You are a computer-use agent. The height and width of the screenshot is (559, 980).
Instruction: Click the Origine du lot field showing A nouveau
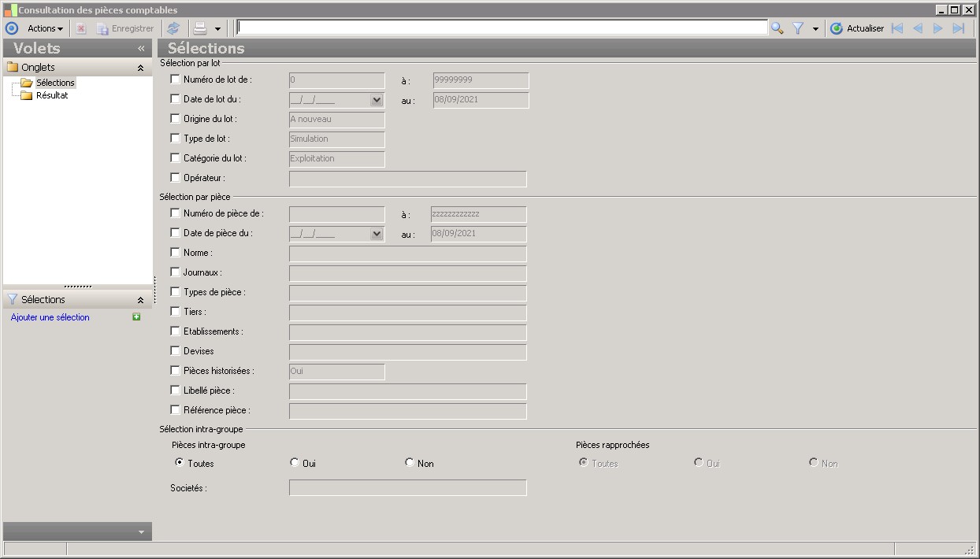coord(337,120)
